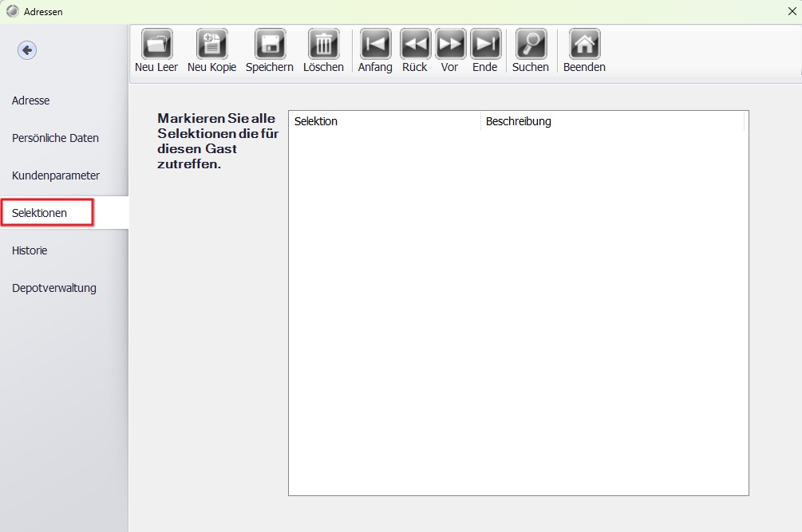This screenshot has height=532, width=802.
Task: Sort by the Selektion column header
Action: 385,121
